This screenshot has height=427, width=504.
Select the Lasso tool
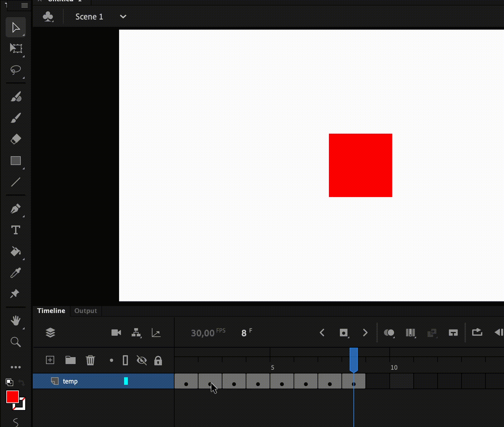16,70
